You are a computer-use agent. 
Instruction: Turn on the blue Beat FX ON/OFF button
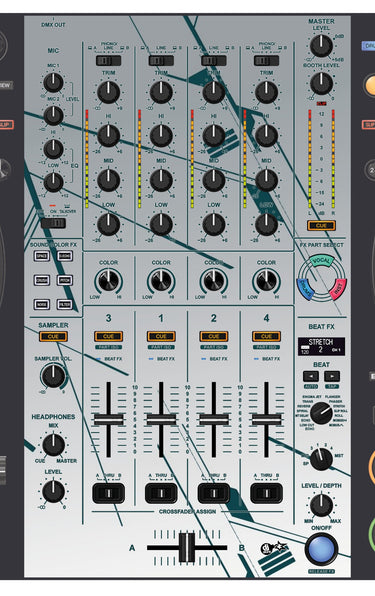(321, 549)
